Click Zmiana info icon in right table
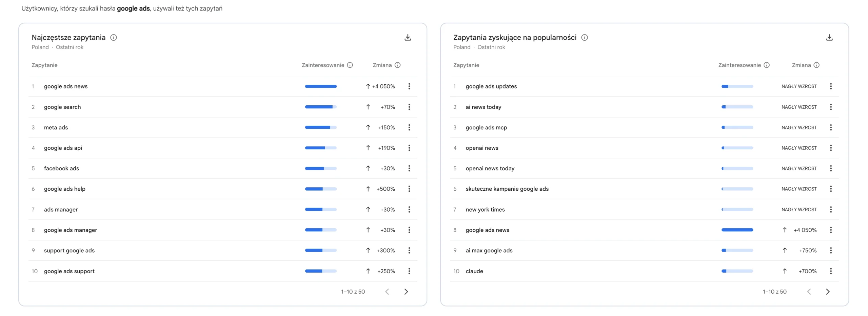The image size is (868, 316). [816, 65]
